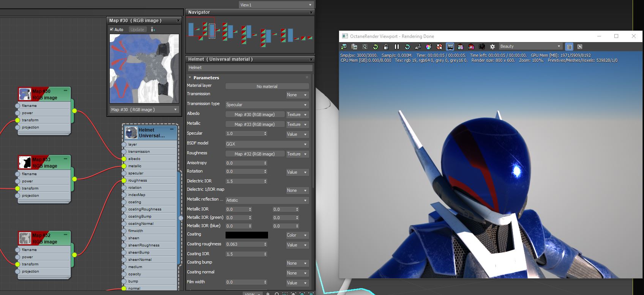Click the pipette icon next to Update
This screenshot has height=295, width=644.
[153, 30]
